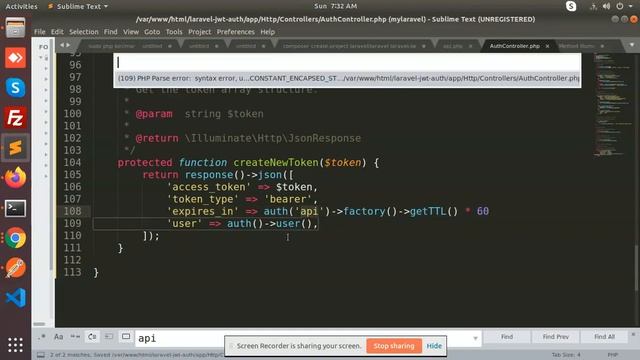Open the volume indicator in top bar
Image resolution: width=640 pixels, height=360 pixels.
(x=606, y=6)
